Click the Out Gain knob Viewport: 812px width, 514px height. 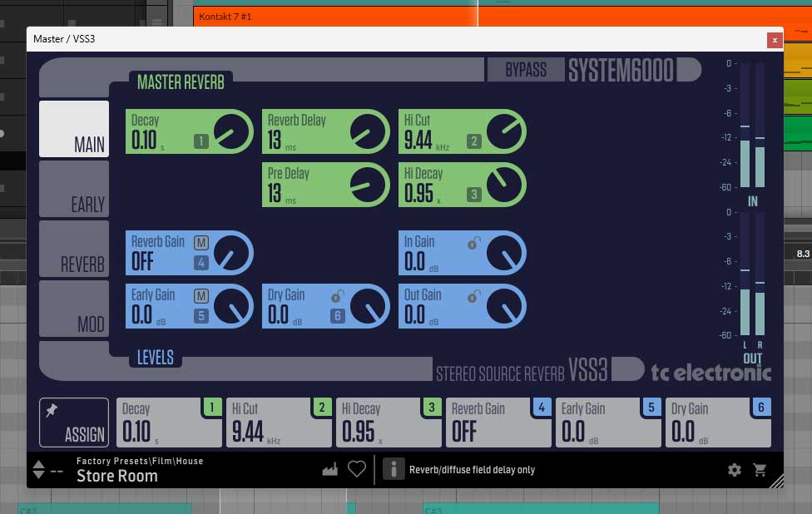click(x=504, y=306)
